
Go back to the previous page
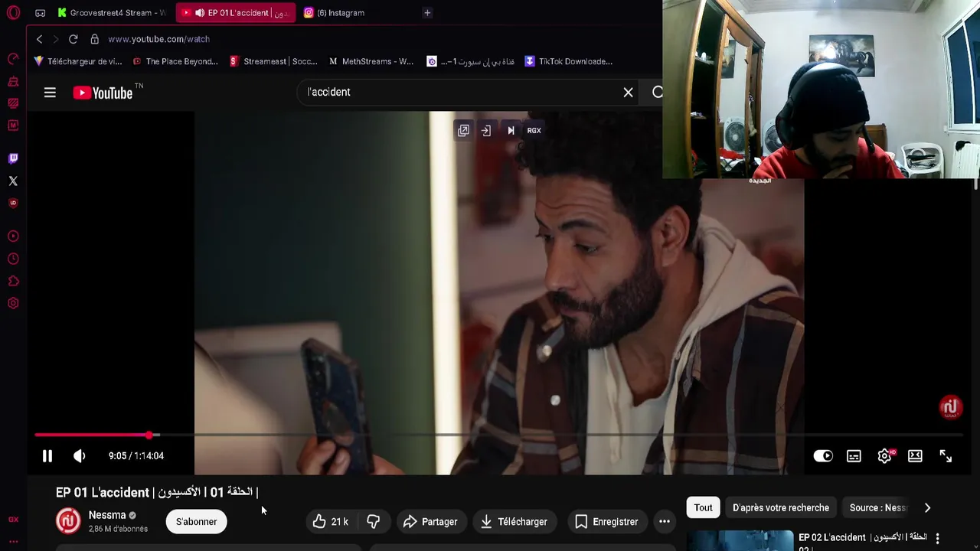click(39, 39)
